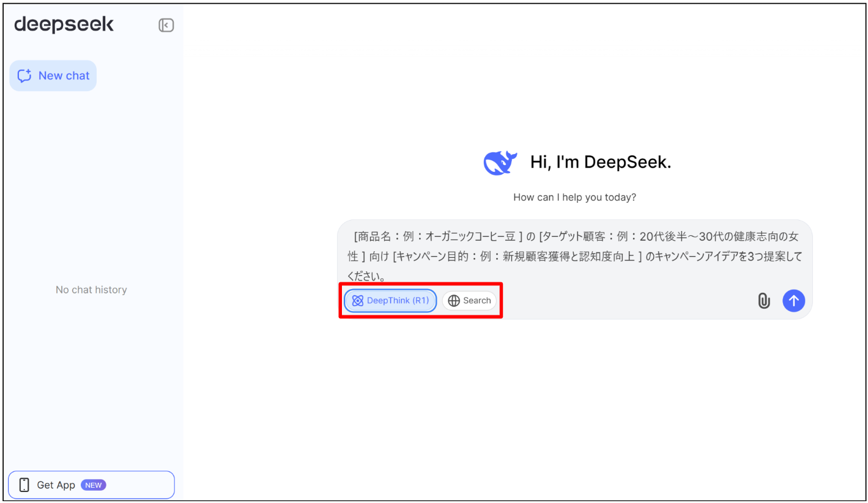Click the DeepSeek whale logo icon
This screenshot has height=503, width=868.
click(500, 163)
